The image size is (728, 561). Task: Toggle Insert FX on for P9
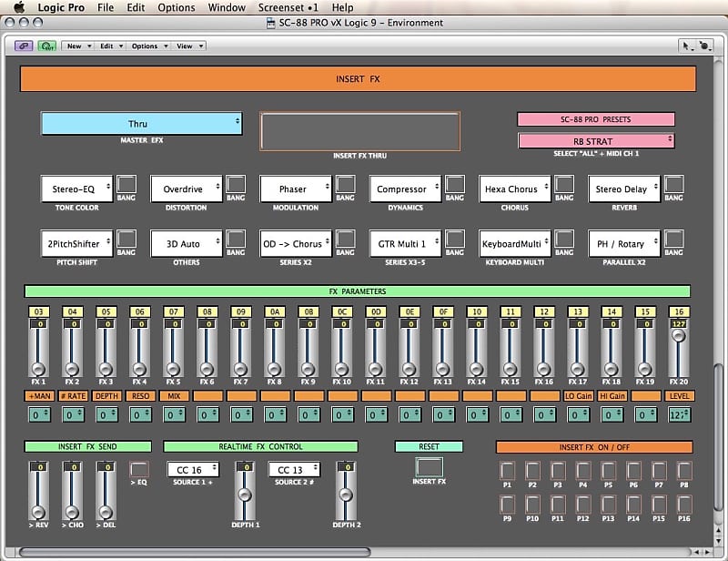pyautogui.click(x=507, y=505)
